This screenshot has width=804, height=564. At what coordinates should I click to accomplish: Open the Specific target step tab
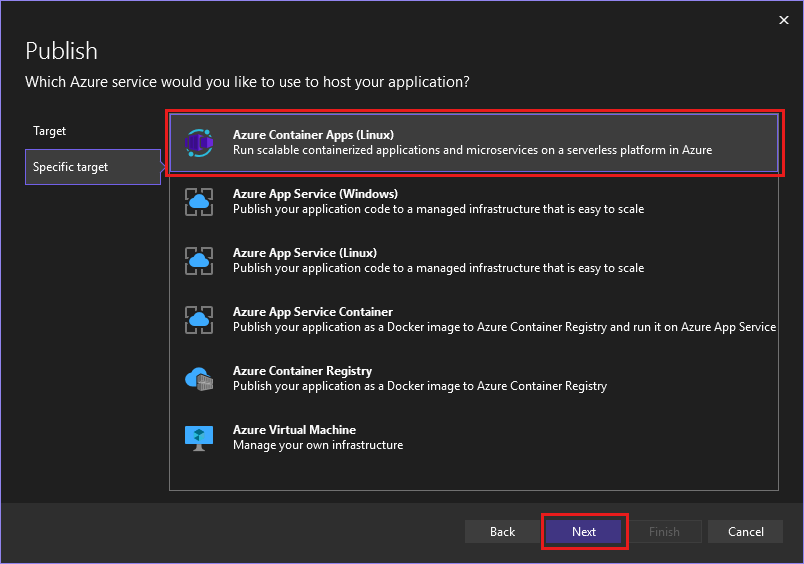click(93, 167)
